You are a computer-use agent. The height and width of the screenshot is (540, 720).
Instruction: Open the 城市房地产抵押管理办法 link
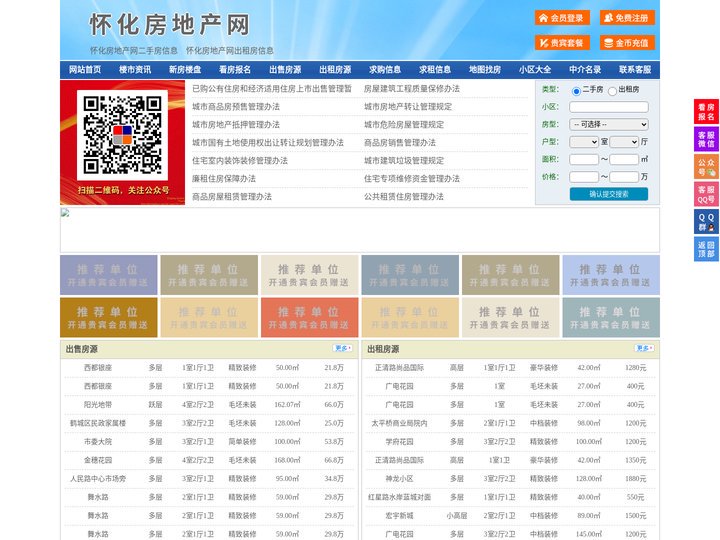click(236, 124)
